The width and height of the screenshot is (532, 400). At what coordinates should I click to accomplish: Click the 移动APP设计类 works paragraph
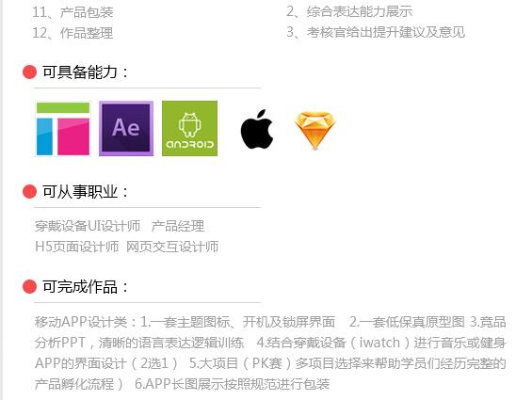pyautogui.click(x=270, y=353)
